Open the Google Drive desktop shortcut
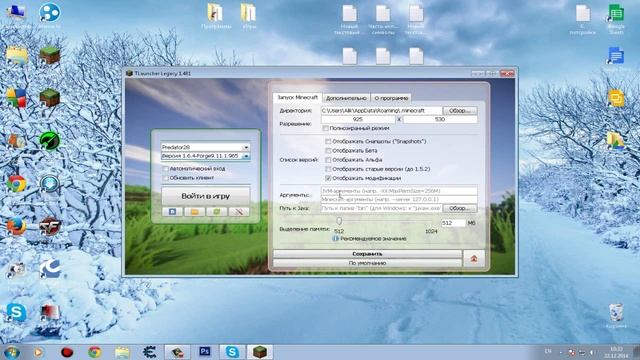This screenshot has height=360, width=640. [616, 141]
